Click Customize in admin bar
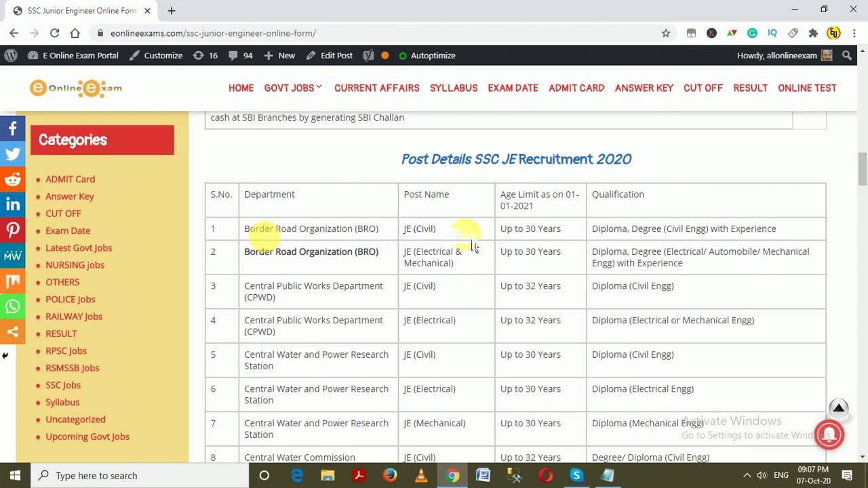The height and width of the screenshot is (488, 868). [156, 56]
